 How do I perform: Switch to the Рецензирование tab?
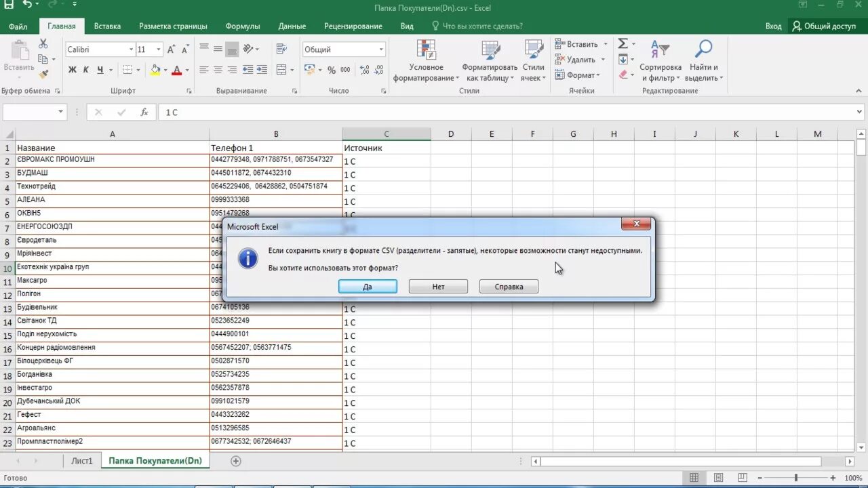pyautogui.click(x=353, y=26)
